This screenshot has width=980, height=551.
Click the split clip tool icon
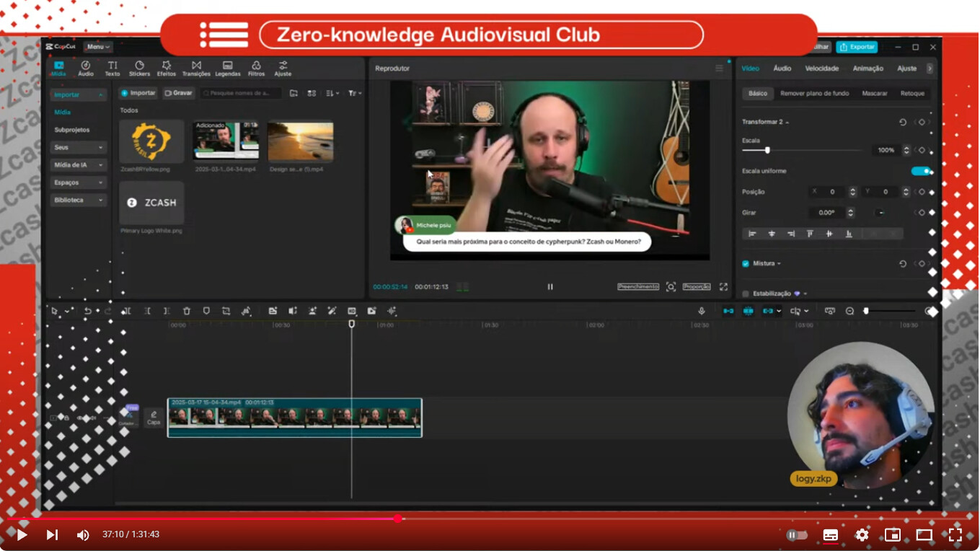coord(126,311)
